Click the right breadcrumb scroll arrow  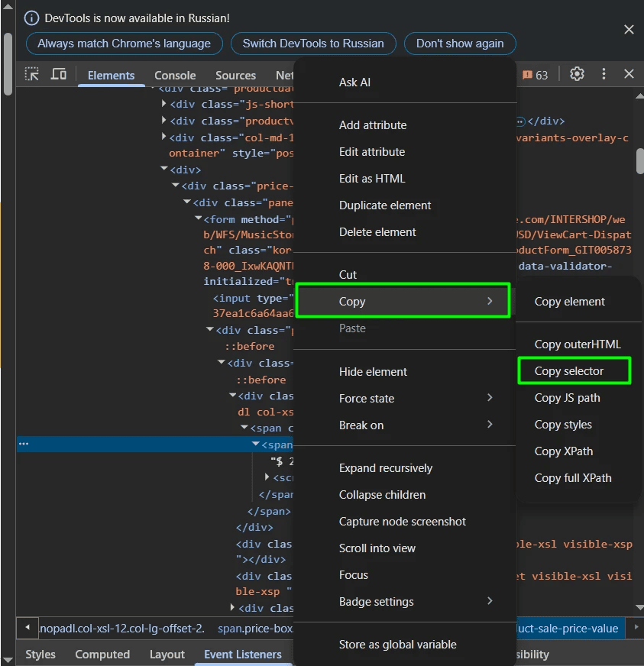click(636, 628)
